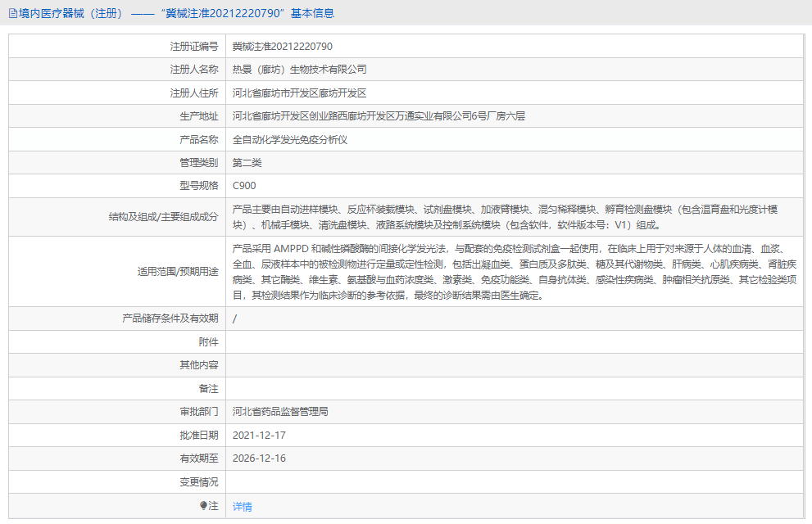Click the document icon before the page title

(13, 13)
